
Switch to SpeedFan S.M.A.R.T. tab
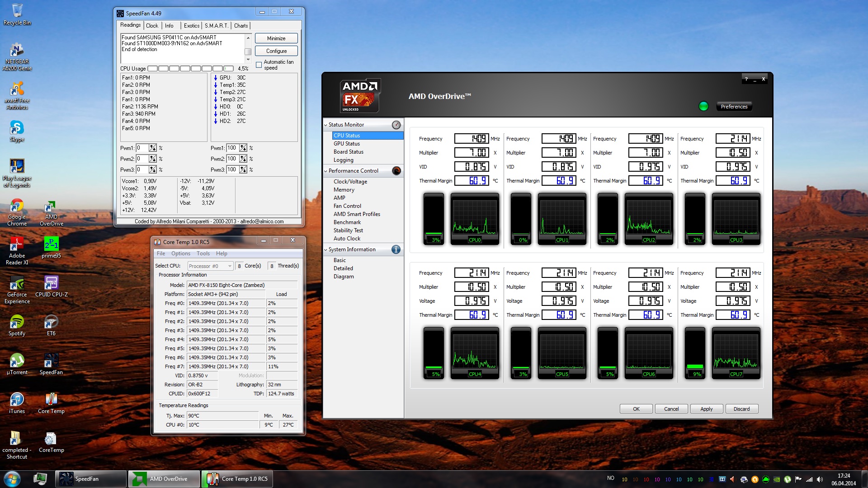[x=217, y=26]
